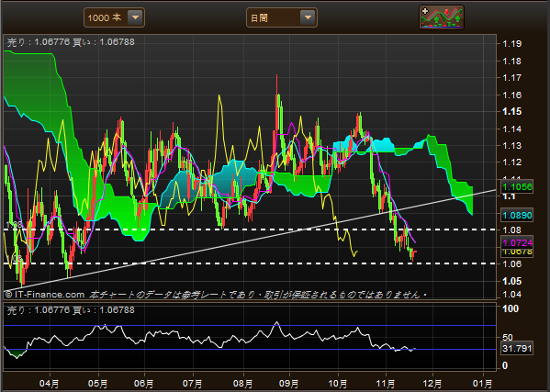550x392 pixels.
Task: Click the green 1.1056 price label
Action: click(x=517, y=187)
